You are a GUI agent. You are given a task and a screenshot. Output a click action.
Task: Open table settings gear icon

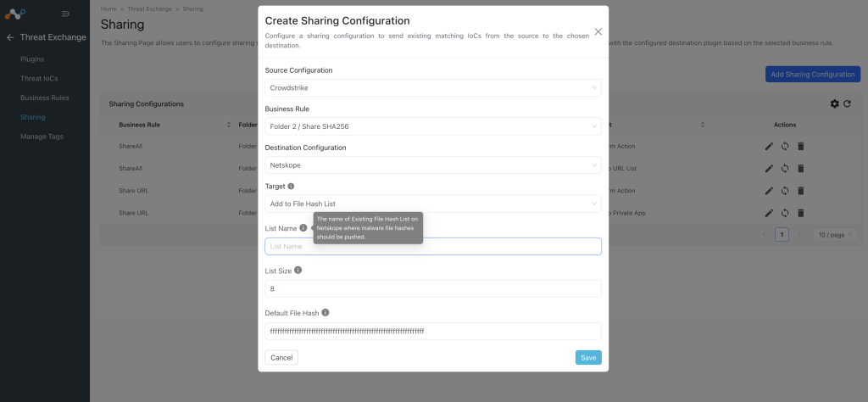pos(835,103)
